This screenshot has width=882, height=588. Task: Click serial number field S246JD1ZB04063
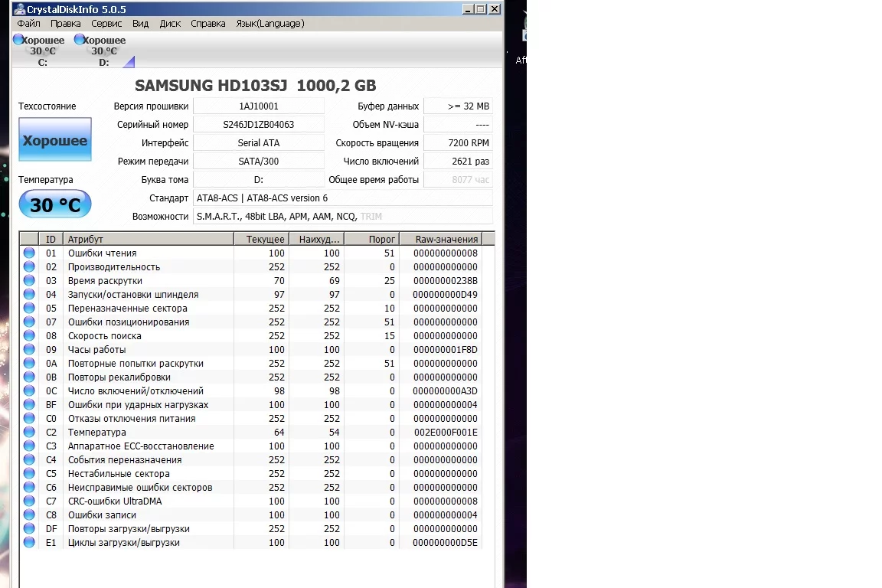(259, 124)
